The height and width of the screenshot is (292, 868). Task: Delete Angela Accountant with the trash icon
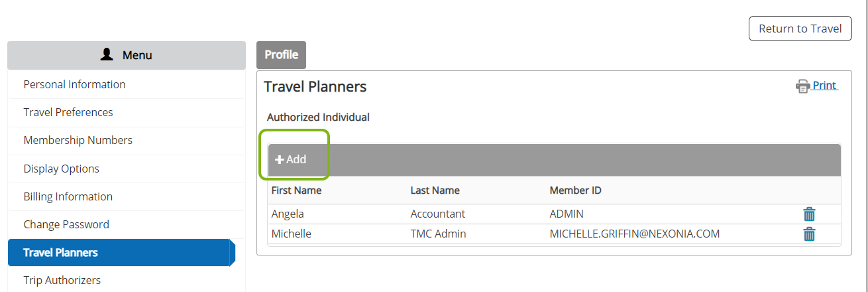click(x=809, y=214)
